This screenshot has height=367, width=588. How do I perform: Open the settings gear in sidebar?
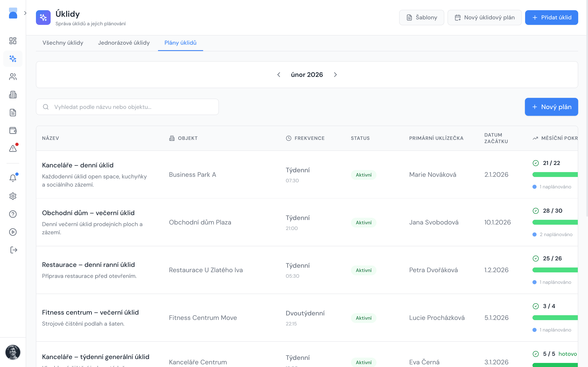[x=13, y=196]
